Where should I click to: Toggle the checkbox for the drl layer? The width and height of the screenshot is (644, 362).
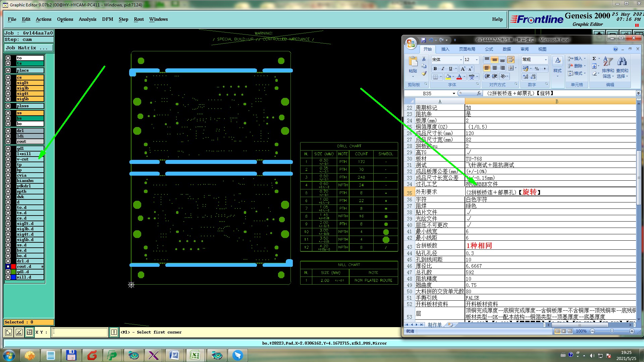8,131
